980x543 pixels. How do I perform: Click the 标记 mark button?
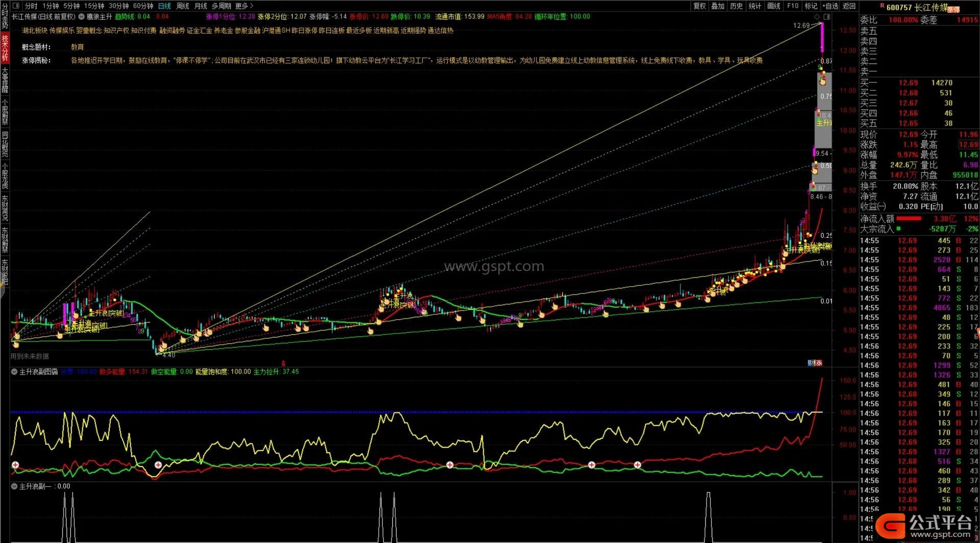point(811,6)
